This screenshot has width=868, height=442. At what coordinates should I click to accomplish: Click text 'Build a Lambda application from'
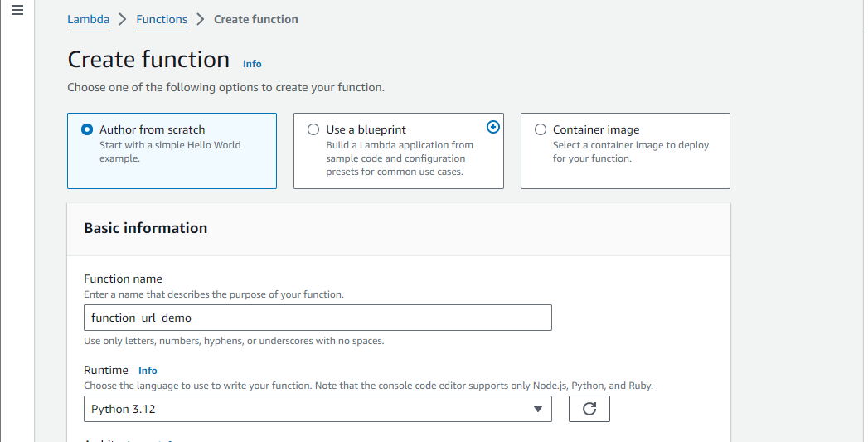(x=399, y=145)
